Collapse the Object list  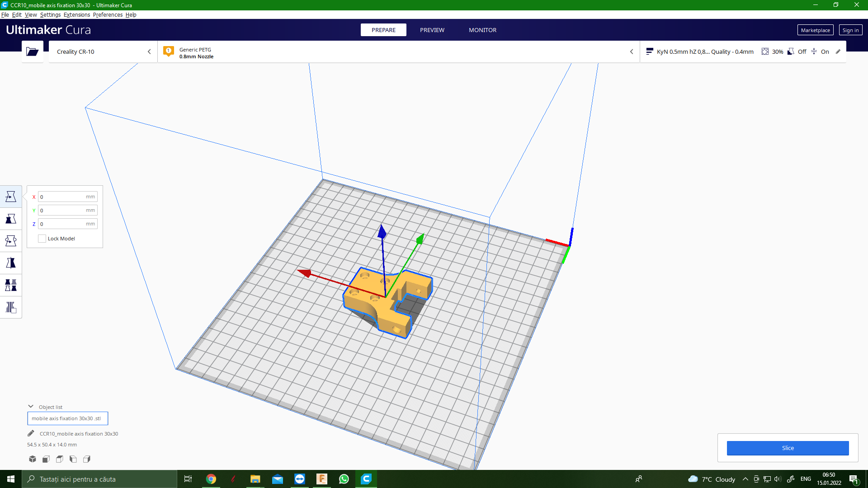(31, 407)
